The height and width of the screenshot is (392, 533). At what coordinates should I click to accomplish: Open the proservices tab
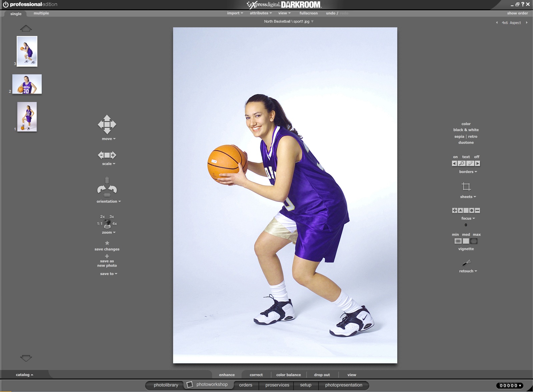(277, 385)
